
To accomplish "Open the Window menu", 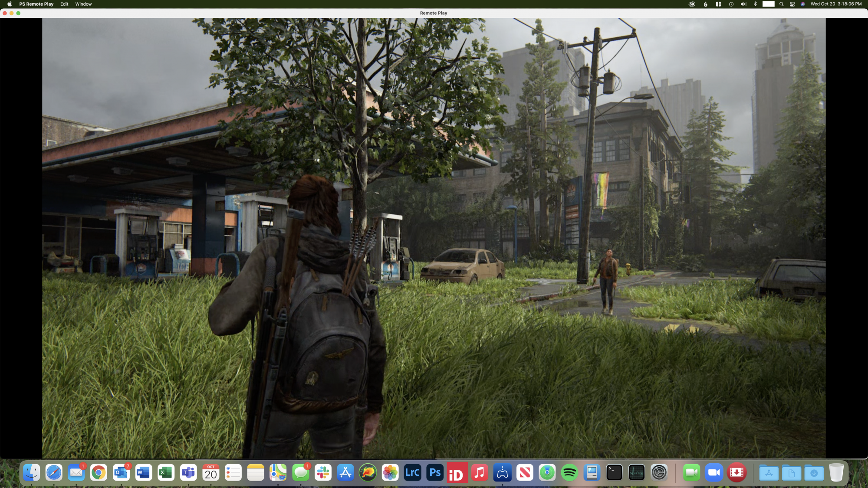I will (83, 4).
